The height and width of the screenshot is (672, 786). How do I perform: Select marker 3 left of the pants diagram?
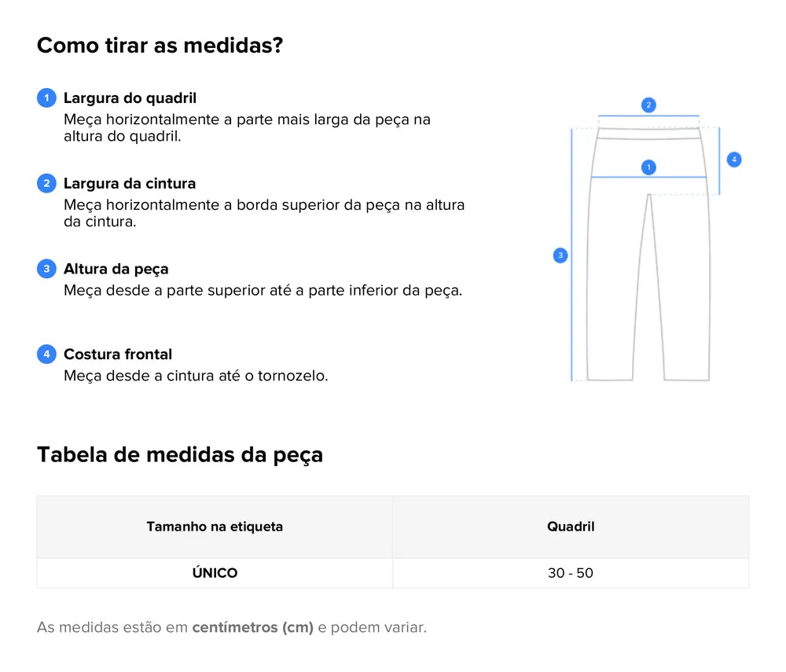point(560,255)
